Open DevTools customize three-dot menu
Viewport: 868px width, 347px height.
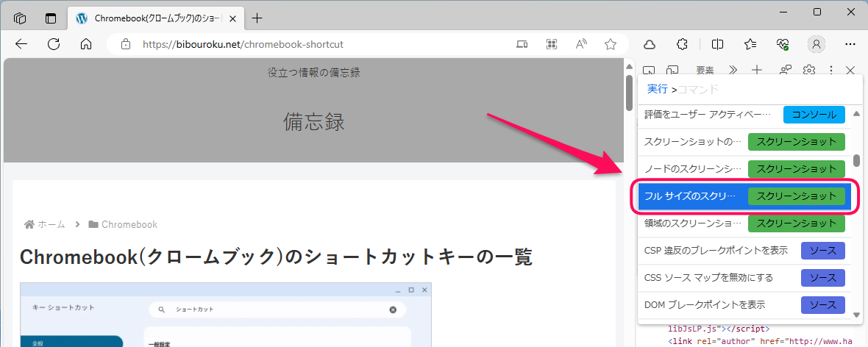831,71
